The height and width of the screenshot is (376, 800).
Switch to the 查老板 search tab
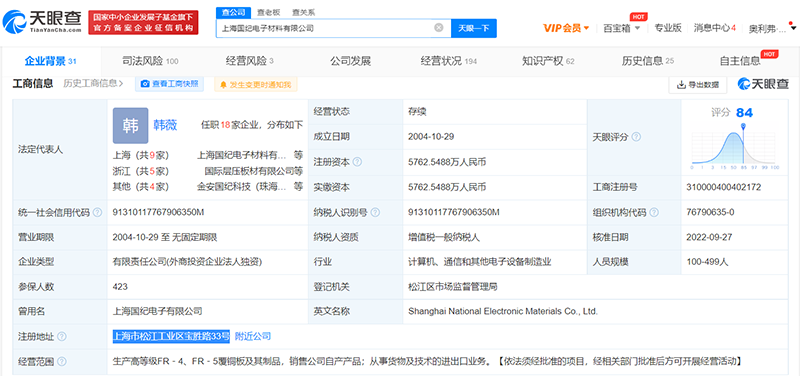coord(267,12)
